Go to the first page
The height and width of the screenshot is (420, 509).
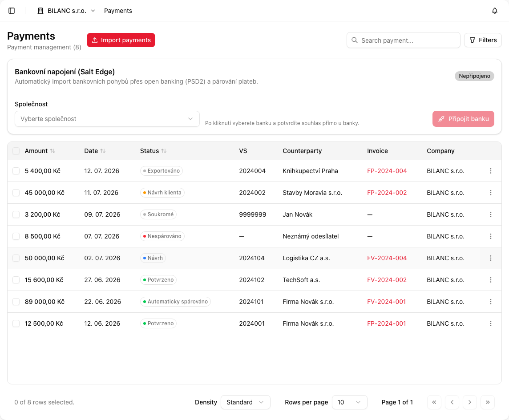pos(434,402)
